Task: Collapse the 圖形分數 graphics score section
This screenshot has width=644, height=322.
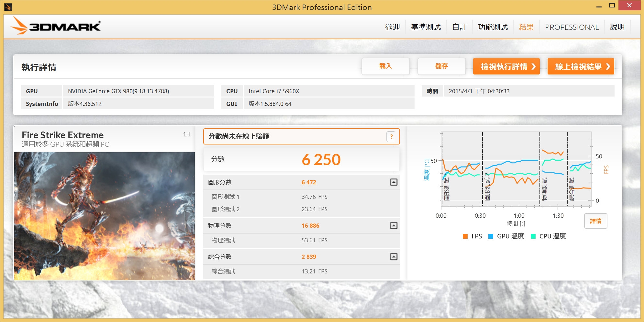Action: click(394, 182)
